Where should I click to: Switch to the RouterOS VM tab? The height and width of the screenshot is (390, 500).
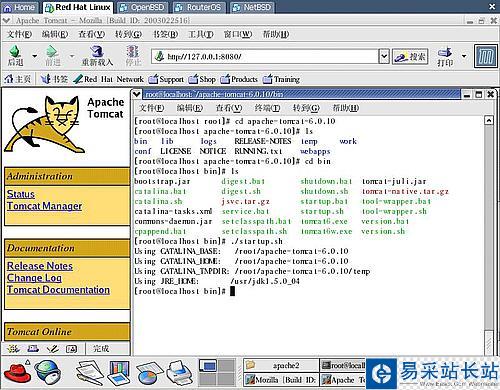point(198,7)
